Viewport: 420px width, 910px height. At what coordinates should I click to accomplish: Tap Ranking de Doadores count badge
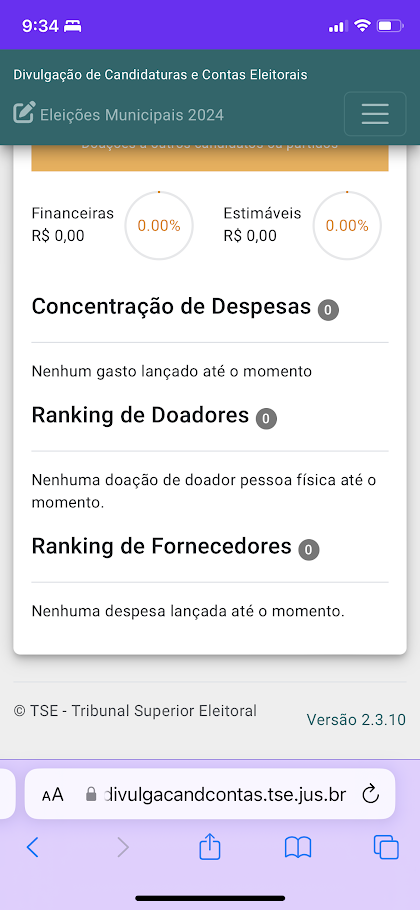pyautogui.click(x=266, y=418)
